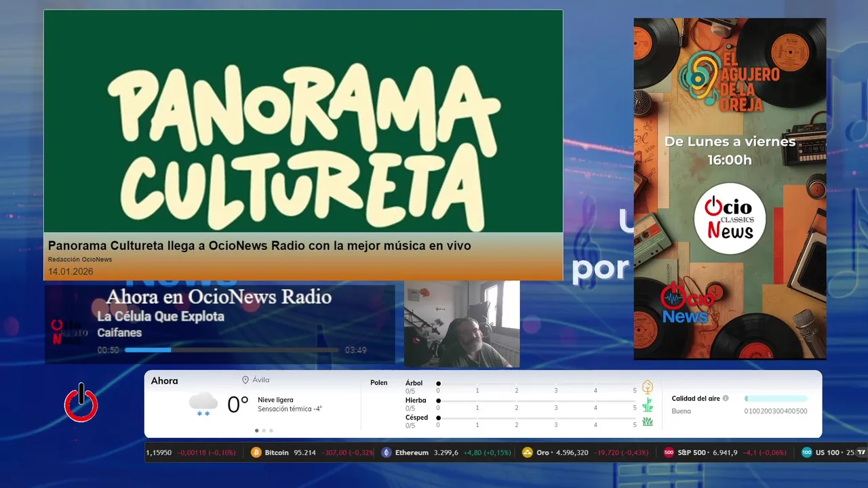Image resolution: width=868 pixels, height=488 pixels.
Task: Click the Hierba pollen level slider
Action: (x=536, y=401)
